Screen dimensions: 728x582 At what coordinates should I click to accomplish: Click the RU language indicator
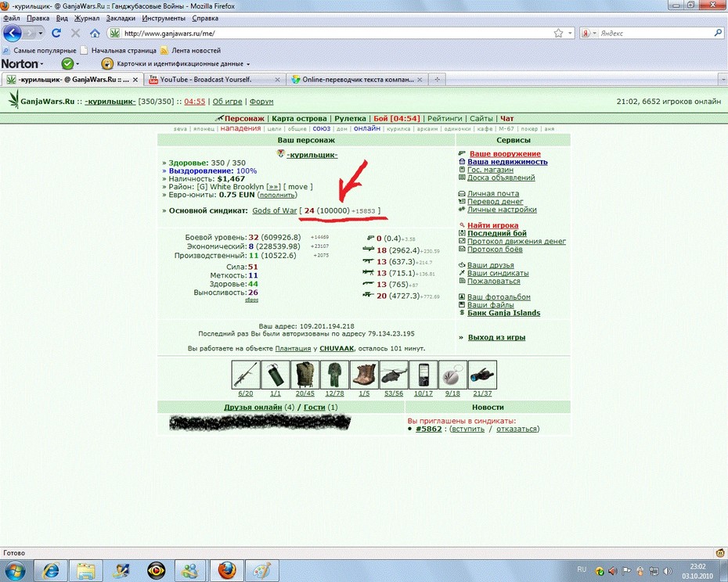tap(582, 569)
